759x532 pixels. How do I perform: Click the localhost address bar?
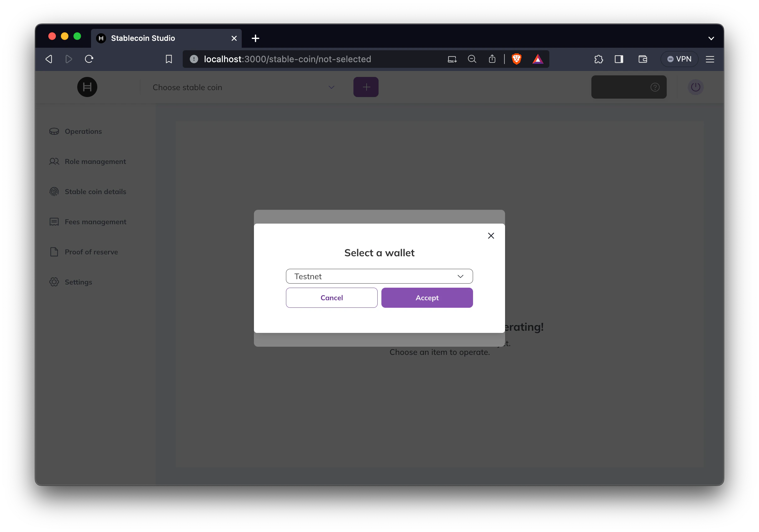point(287,59)
